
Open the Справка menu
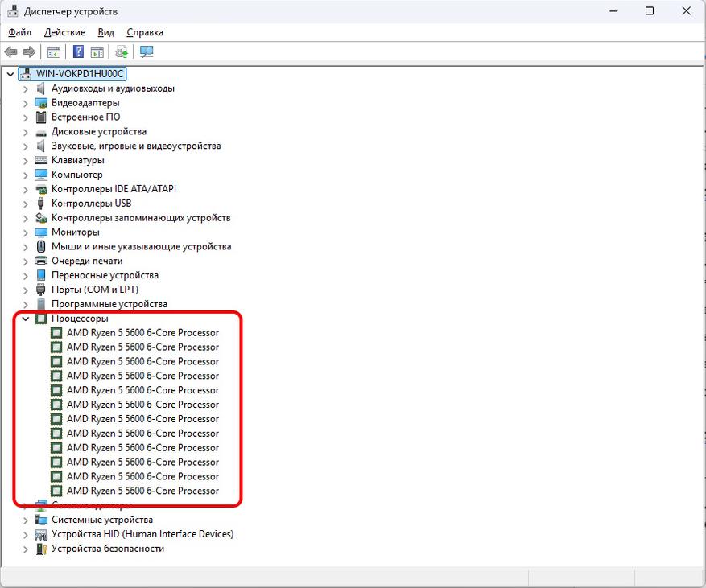145,32
